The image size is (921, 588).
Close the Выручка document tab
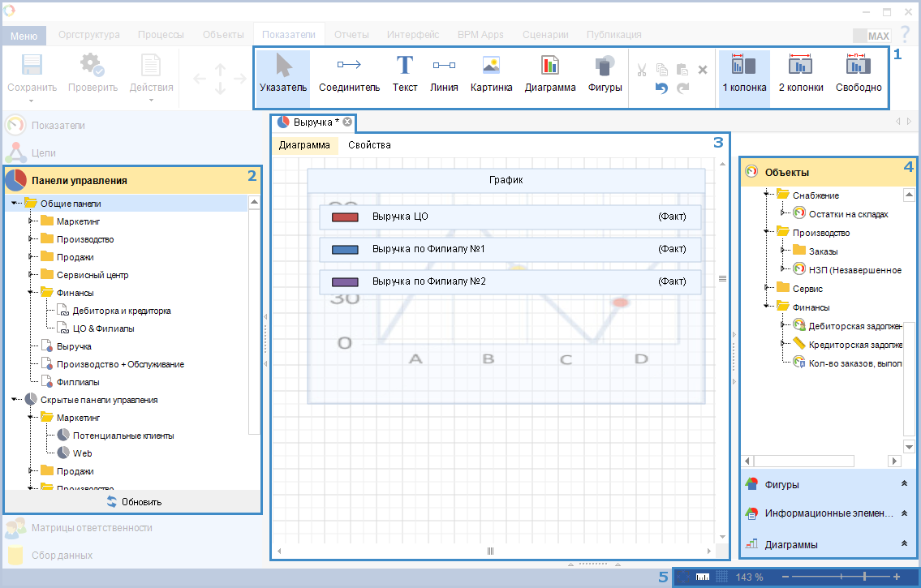[347, 122]
